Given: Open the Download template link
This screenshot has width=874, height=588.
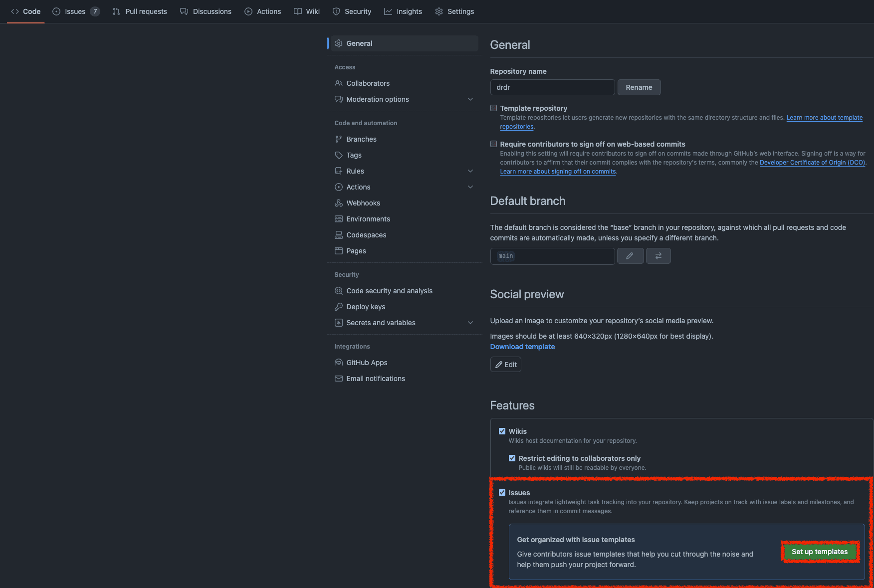Looking at the screenshot, I should point(522,347).
